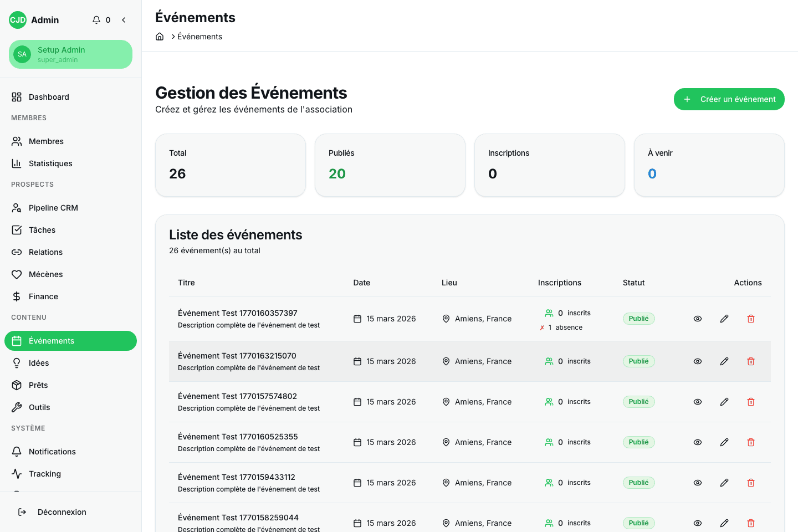Image resolution: width=798 pixels, height=532 pixels.
Task: Click the SA avatar circle
Action: (22, 54)
